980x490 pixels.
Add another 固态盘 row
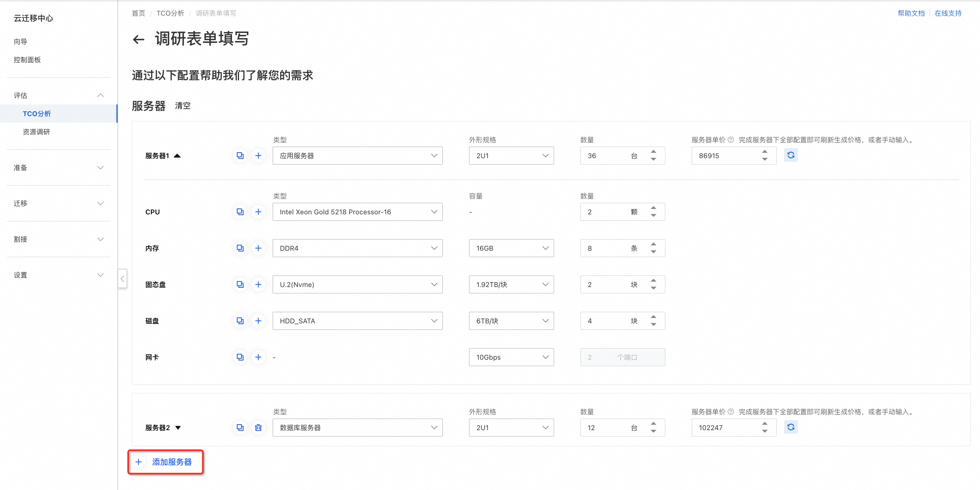pyautogui.click(x=258, y=284)
